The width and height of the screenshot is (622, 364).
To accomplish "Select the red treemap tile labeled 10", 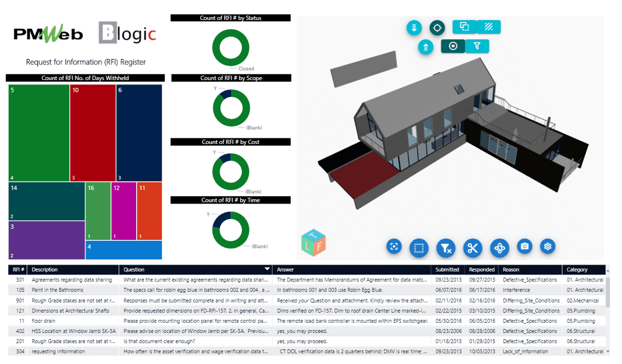I will [93, 133].
